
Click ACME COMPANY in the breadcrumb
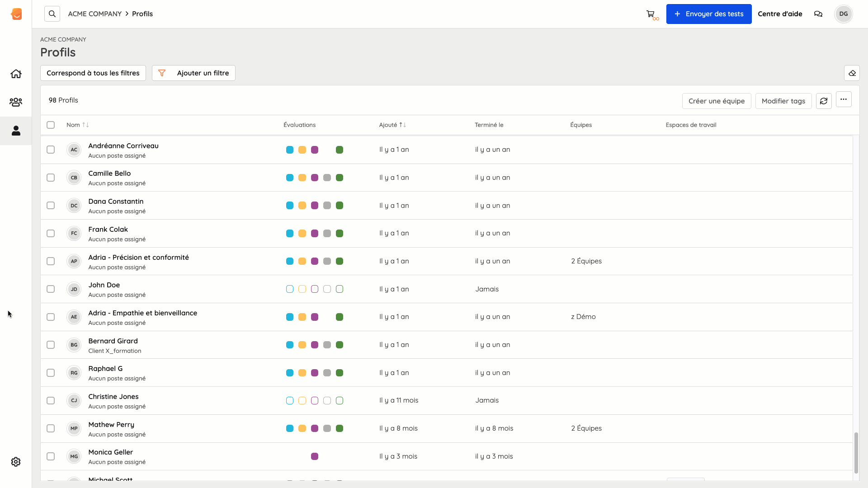tap(94, 14)
